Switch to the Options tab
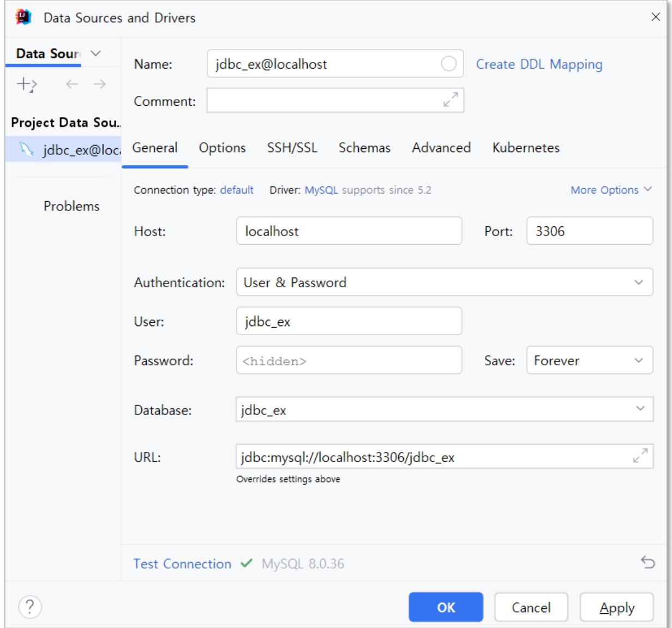The height and width of the screenshot is (628, 672). coord(222,148)
